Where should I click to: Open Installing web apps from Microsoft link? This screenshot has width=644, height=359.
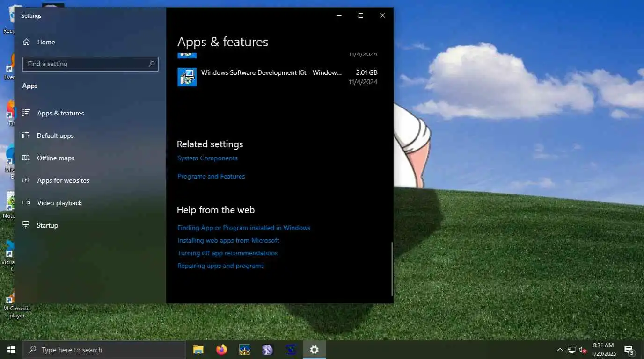click(228, 240)
